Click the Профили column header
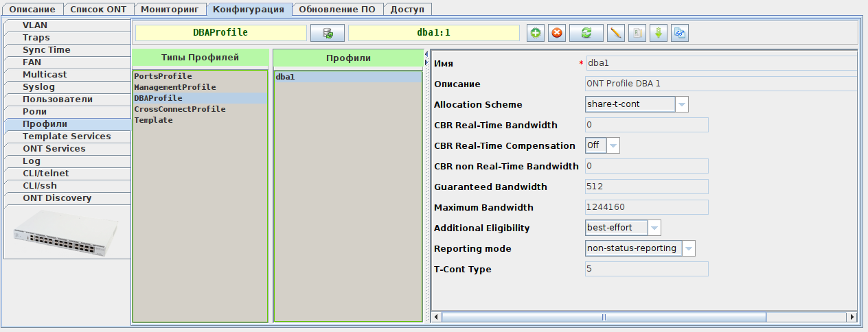The height and width of the screenshot is (332, 868). point(348,58)
